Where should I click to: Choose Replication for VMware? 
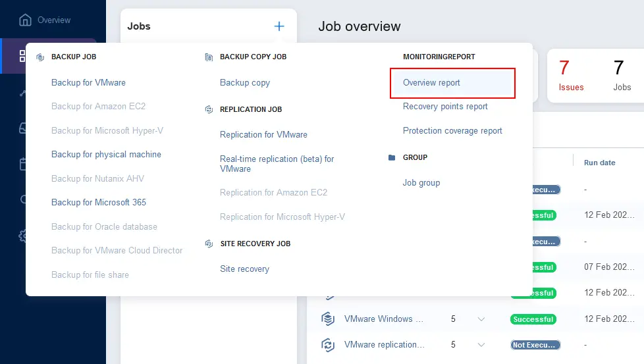[263, 134]
